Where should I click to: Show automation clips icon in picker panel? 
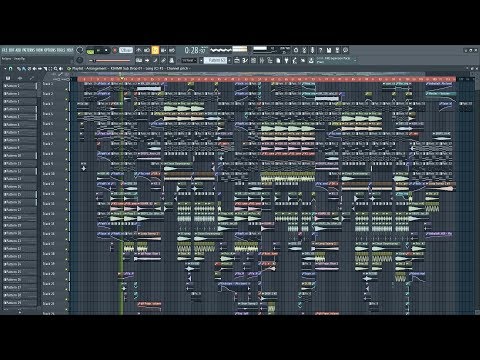point(32,78)
